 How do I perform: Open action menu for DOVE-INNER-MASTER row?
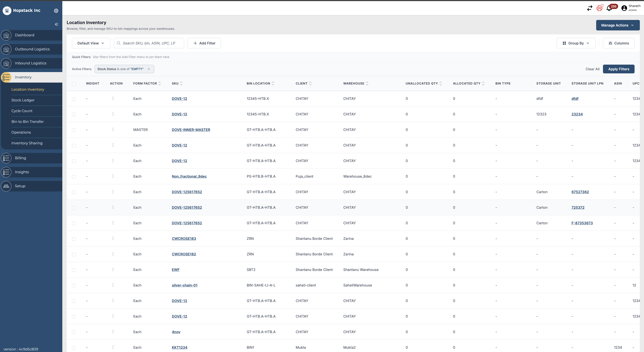(x=113, y=130)
